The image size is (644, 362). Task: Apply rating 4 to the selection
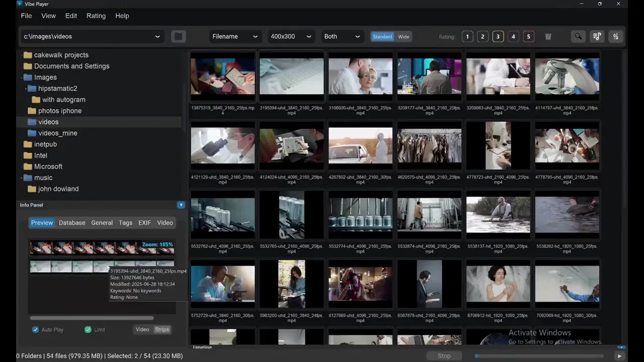513,37
